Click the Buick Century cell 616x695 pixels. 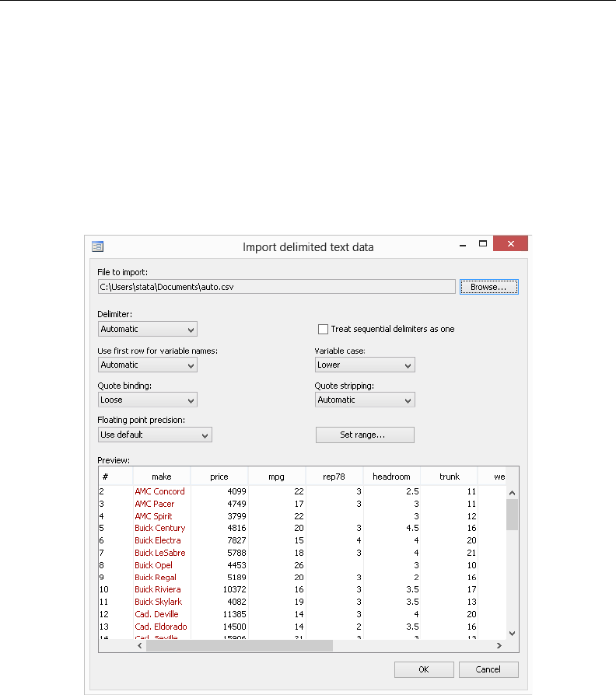pyautogui.click(x=160, y=528)
